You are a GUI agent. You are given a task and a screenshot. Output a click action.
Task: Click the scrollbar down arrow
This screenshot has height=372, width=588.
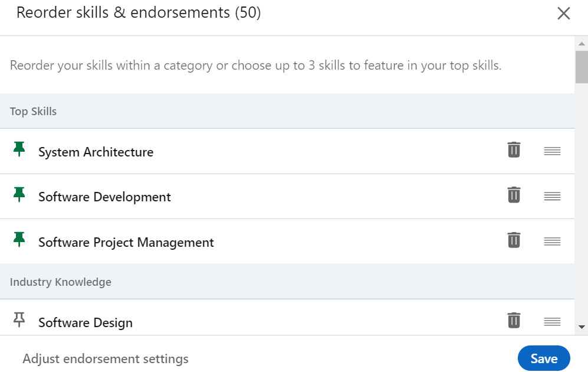(x=582, y=327)
